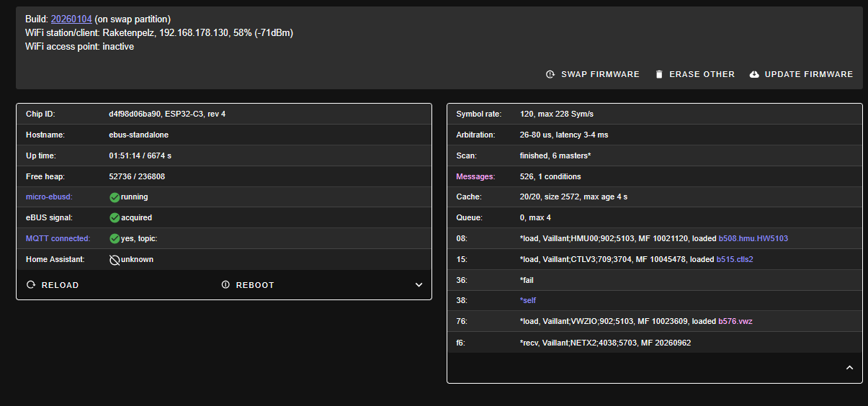Image resolution: width=868 pixels, height=406 pixels.
Task: Click the Reload circular arrow icon
Action: tap(31, 285)
